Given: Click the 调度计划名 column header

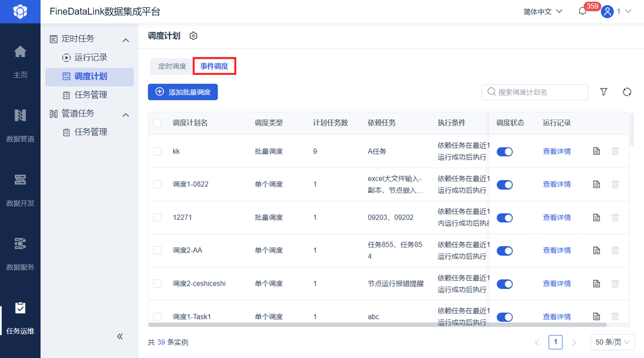Looking at the screenshot, I should click(x=190, y=122).
